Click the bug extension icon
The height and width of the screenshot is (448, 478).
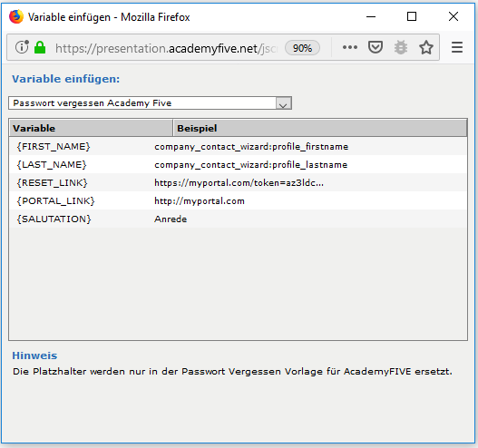(x=401, y=47)
